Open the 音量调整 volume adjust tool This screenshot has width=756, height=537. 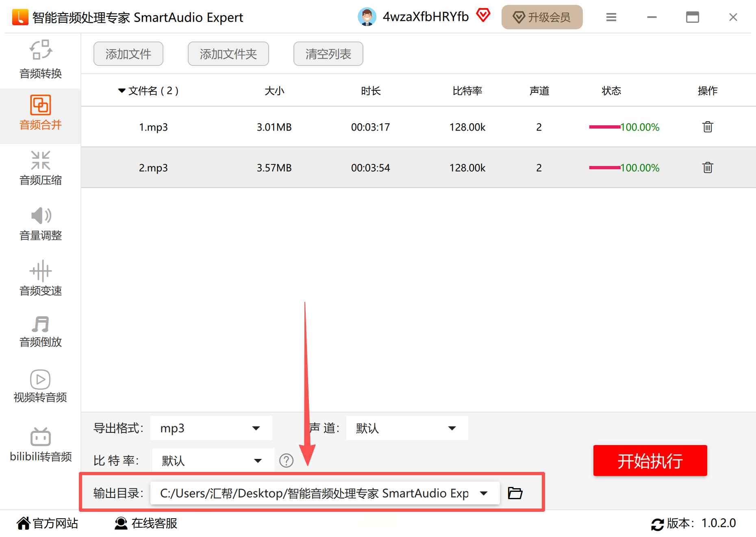pyautogui.click(x=41, y=224)
